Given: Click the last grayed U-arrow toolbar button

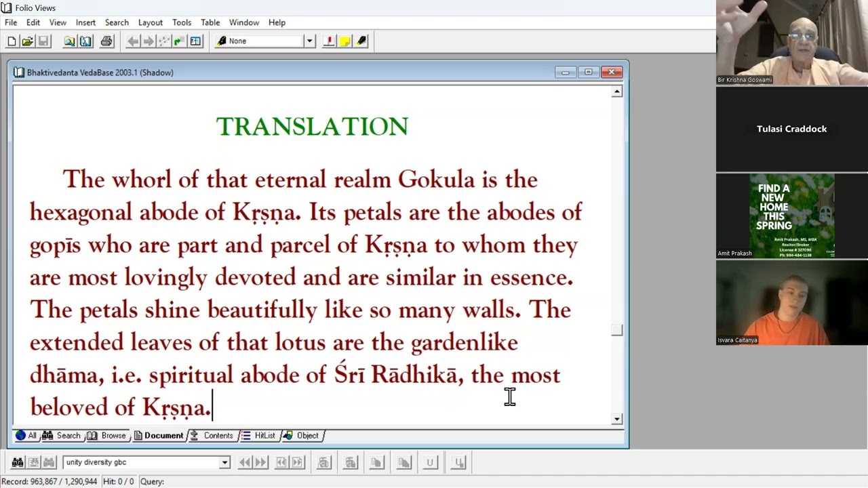Looking at the screenshot, I should pos(459,463).
